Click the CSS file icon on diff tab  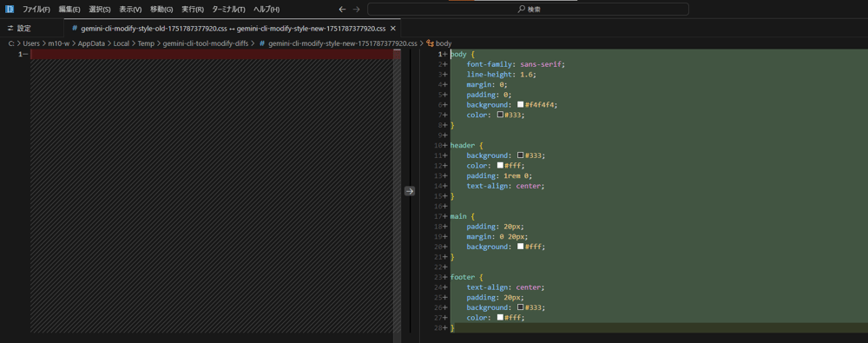(x=75, y=29)
